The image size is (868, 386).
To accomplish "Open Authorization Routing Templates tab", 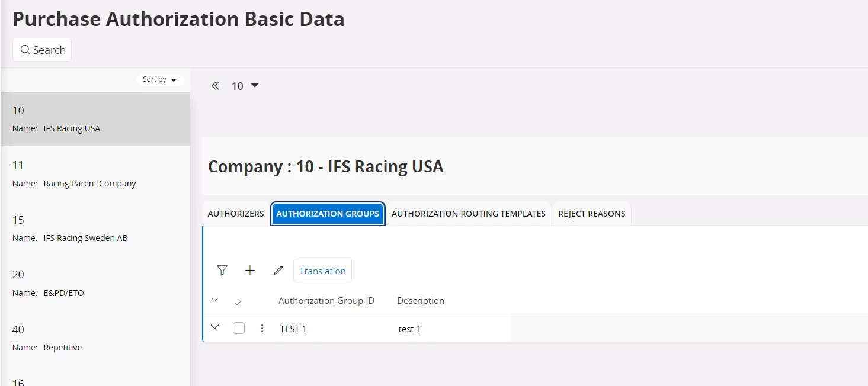I will tap(468, 214).
